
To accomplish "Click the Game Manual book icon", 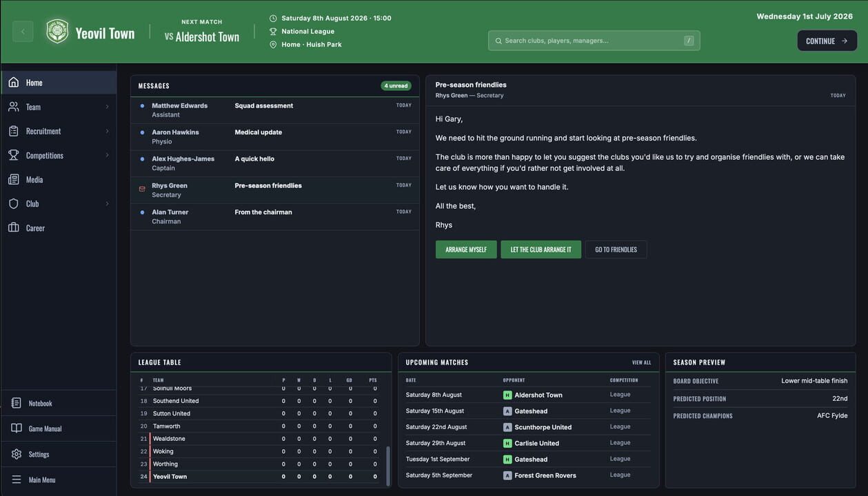I will coord(17,428).
